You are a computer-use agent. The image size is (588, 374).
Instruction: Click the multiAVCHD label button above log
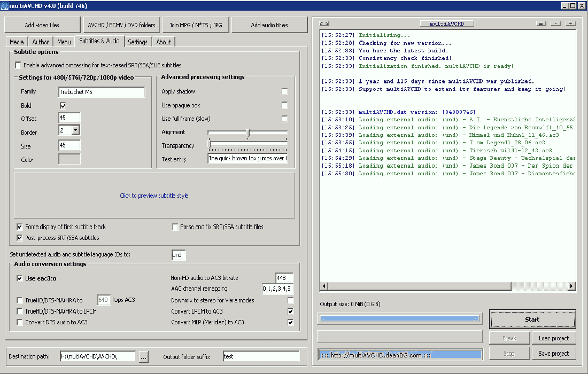point(447,24)
